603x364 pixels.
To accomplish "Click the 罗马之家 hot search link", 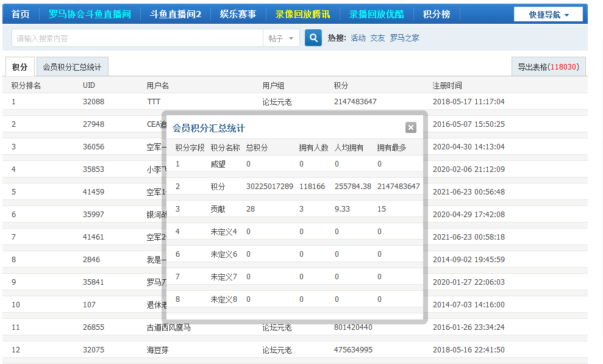I will pos(404,38).
